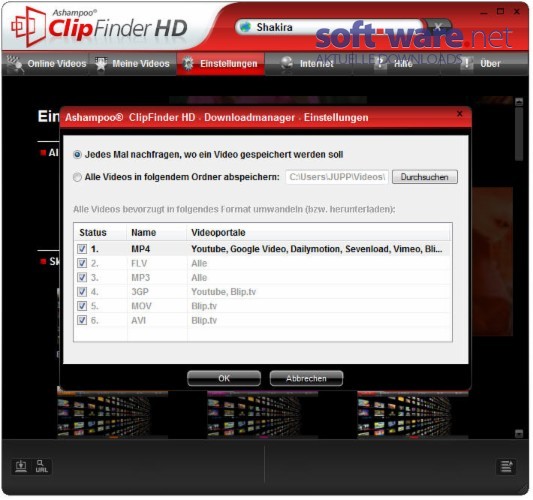Click the scroll down arrow of main window
Screen dimensions: 533x500
point(519,433)
